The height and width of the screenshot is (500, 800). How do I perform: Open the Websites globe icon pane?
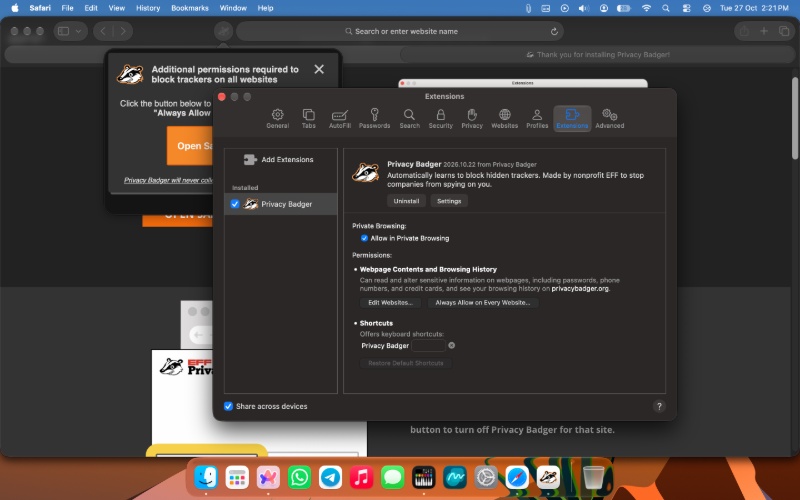click(504, 118)
